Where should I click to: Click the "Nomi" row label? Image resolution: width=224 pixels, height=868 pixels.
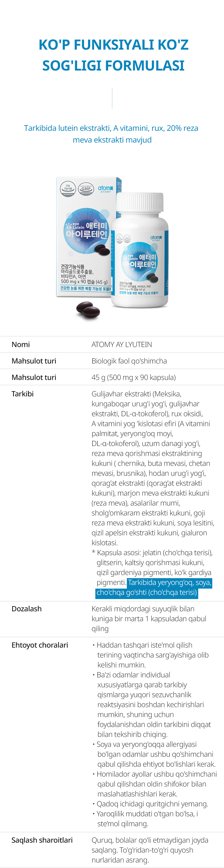coord(21,344)
